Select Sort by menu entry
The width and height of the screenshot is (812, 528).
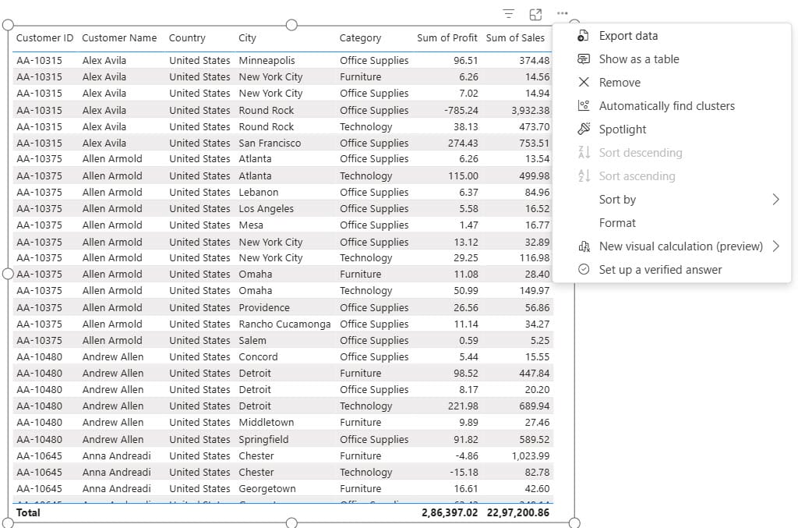click(x=672, y=200)
